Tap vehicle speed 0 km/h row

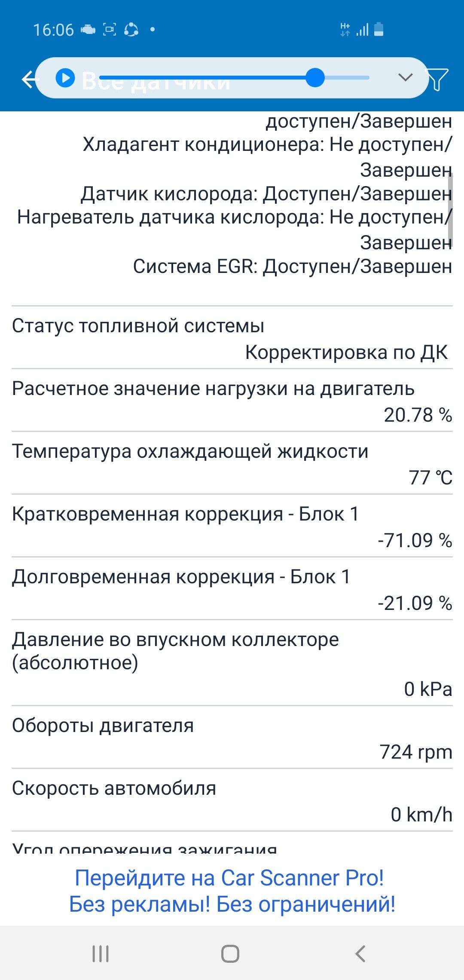232,801
